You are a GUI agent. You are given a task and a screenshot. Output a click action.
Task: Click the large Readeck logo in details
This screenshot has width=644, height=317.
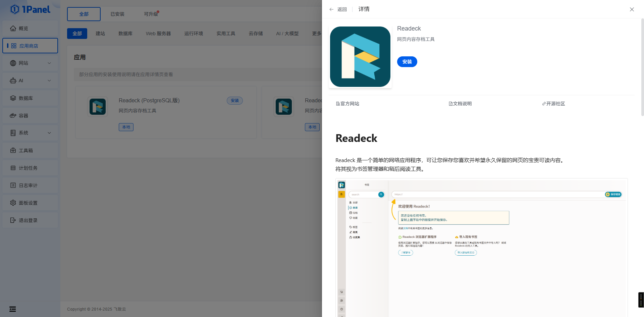360,57
